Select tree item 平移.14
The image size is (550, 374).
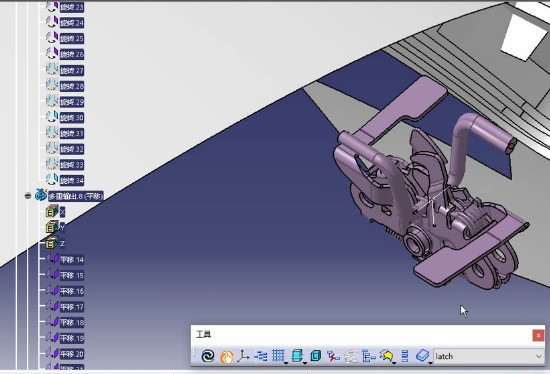tap(72, 260)
